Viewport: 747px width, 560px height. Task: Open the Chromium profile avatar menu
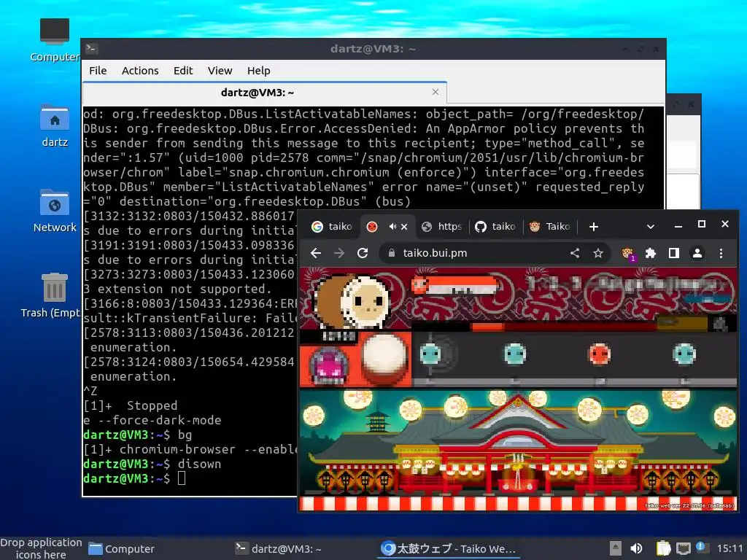(x=697, y=253)
